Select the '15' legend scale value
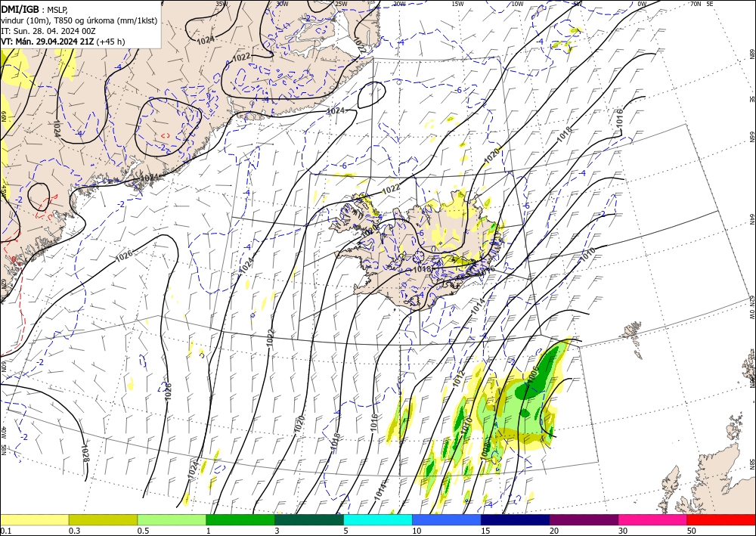This screenshot has height=536, width=756. (x=485, y=531)
